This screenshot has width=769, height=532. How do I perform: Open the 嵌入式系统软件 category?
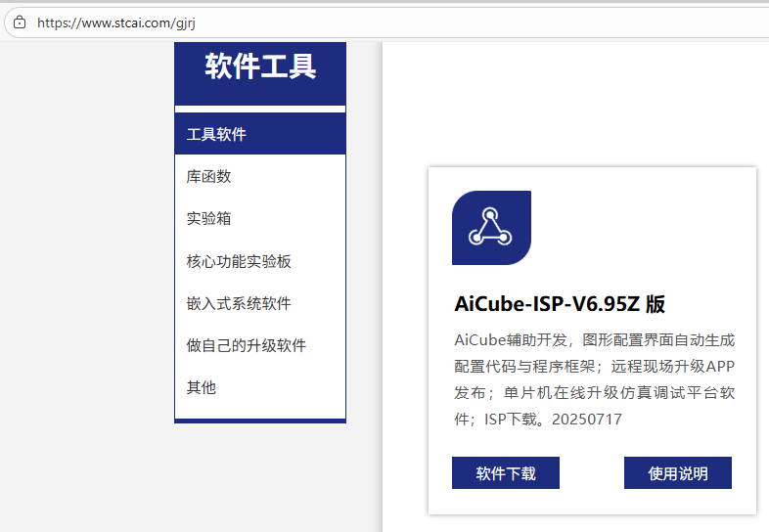[260, 303]
